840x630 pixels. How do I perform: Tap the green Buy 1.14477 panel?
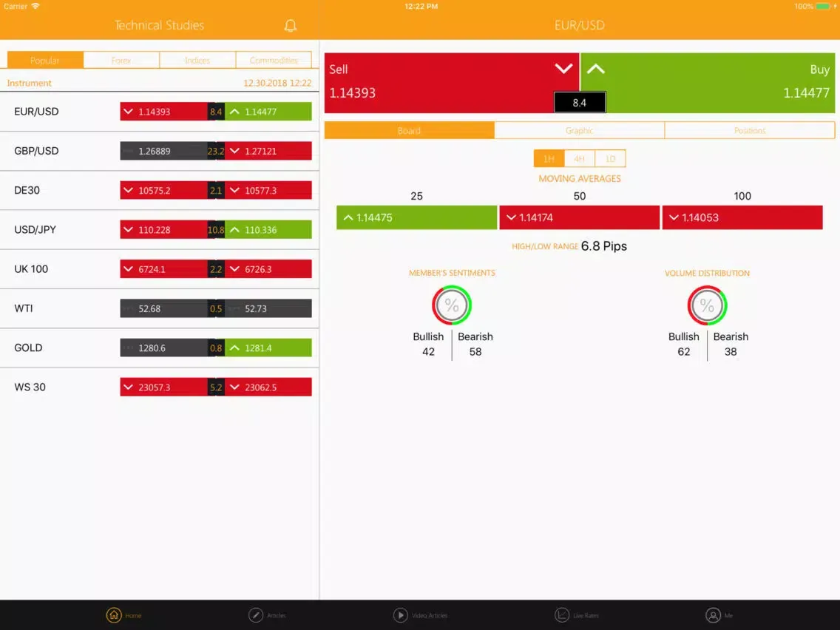pyautogui.click(x=708, y=83)
